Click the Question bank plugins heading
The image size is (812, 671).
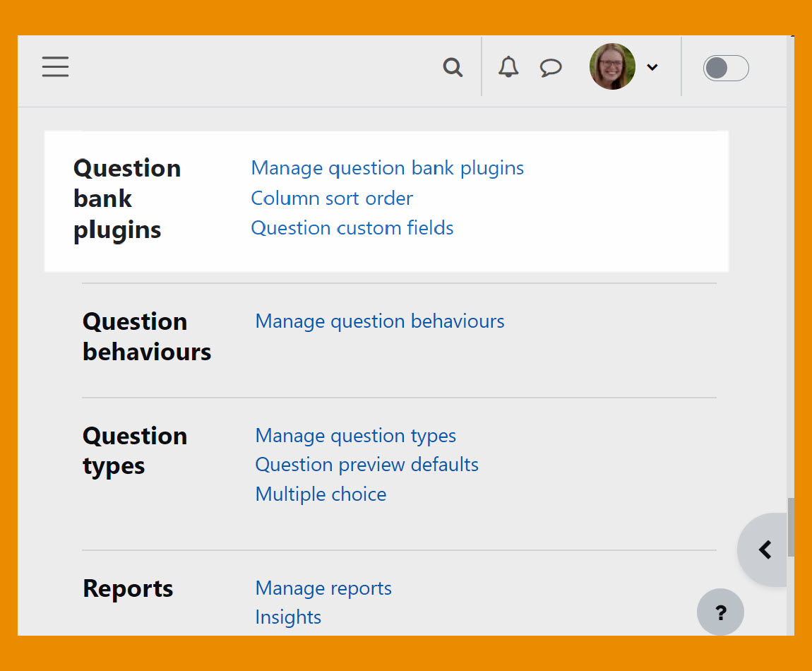(127, 198)
